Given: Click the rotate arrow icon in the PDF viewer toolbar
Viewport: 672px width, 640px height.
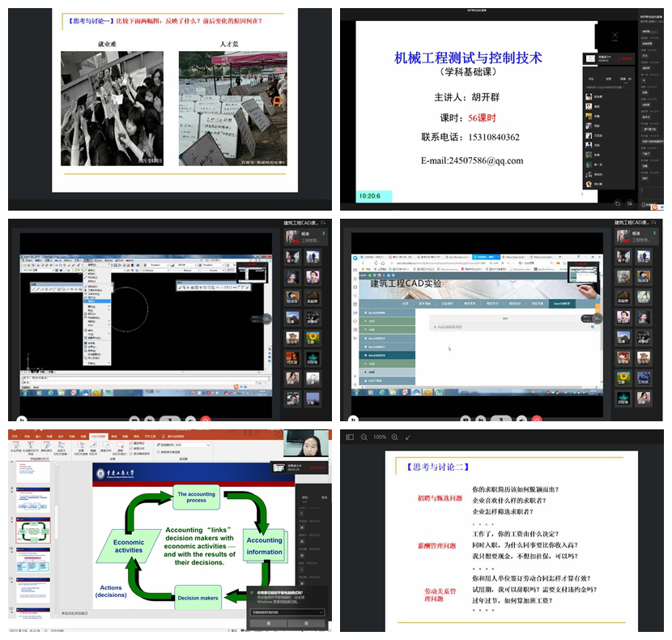Looking at the screenshot, I should click(x=409, y=437).
